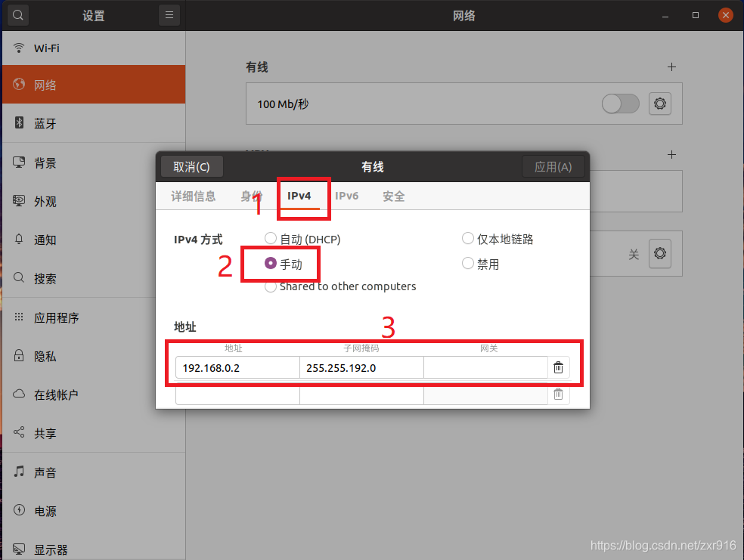Click the netmask field containing 255.255.192.0
Viewport: 744px width, 560px height.
(361, 367)
